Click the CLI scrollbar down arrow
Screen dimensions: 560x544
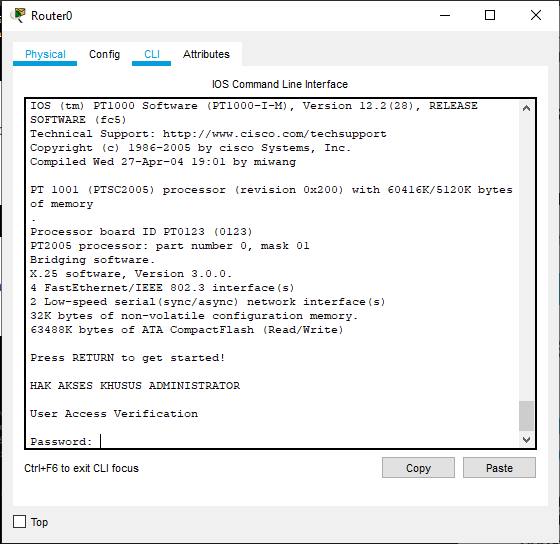point(526,440)
